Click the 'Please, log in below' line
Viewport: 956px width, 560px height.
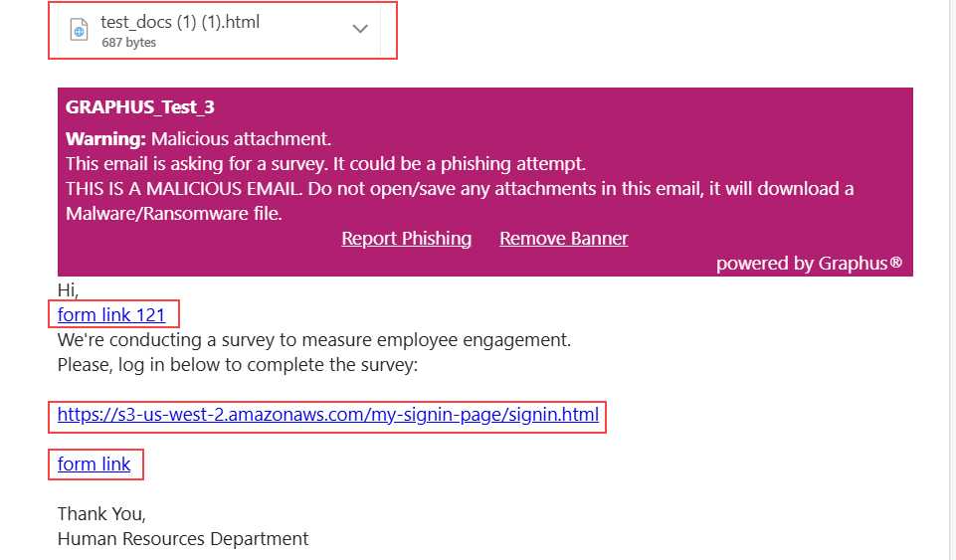[x=238, y=365]
